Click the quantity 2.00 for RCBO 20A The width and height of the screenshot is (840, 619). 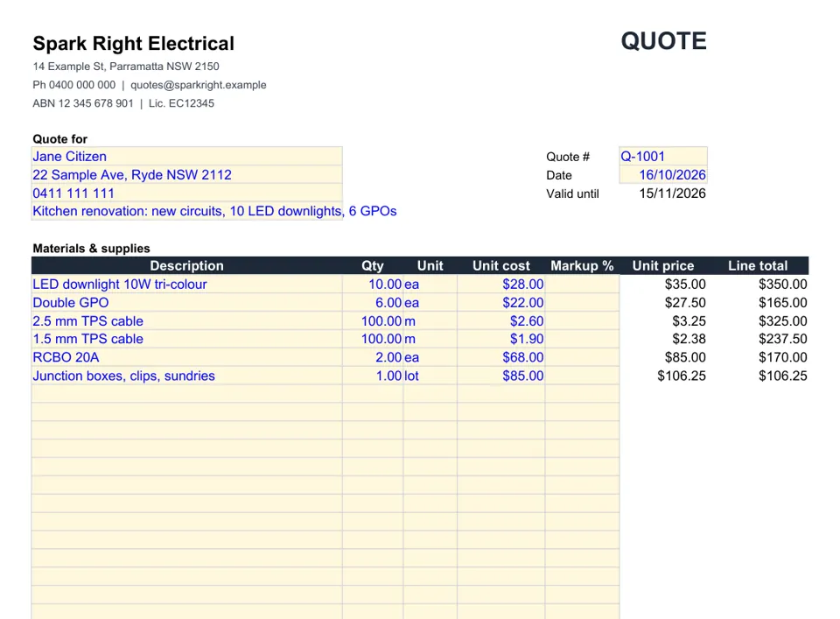click(x=373, y=357)
